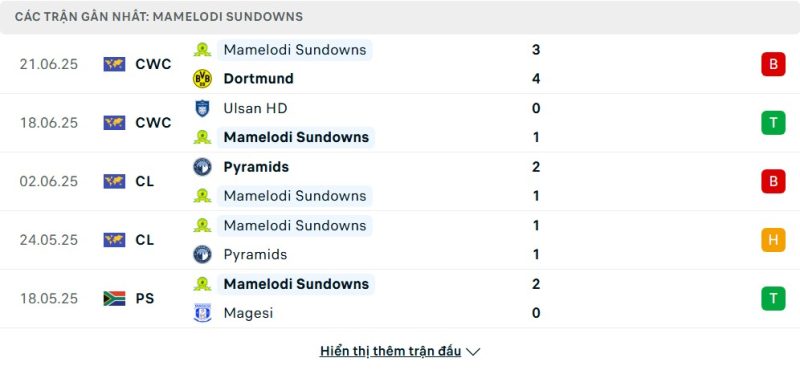Click the red B badge for Dortmund match
Viewport: 800px width, 374px height.
point(773,64)
